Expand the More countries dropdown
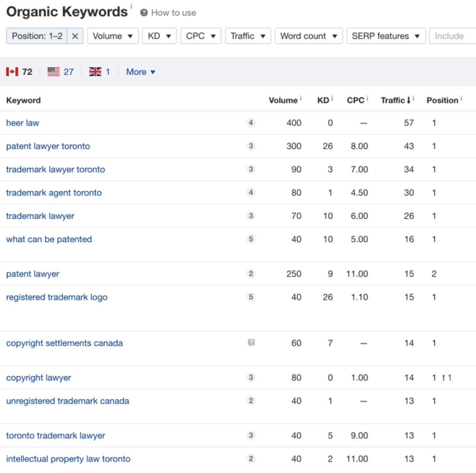 point(140,72)
